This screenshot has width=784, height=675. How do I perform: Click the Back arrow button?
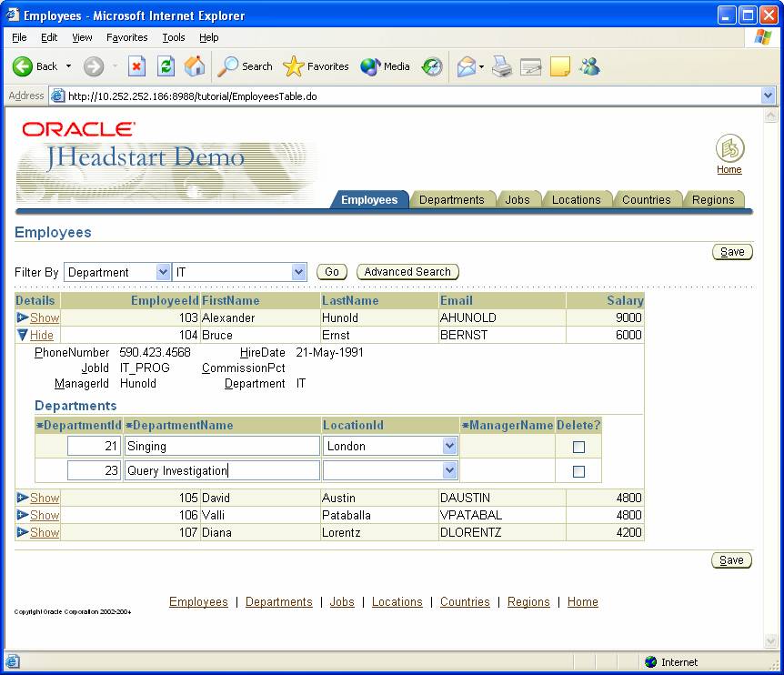click(23, 66)
